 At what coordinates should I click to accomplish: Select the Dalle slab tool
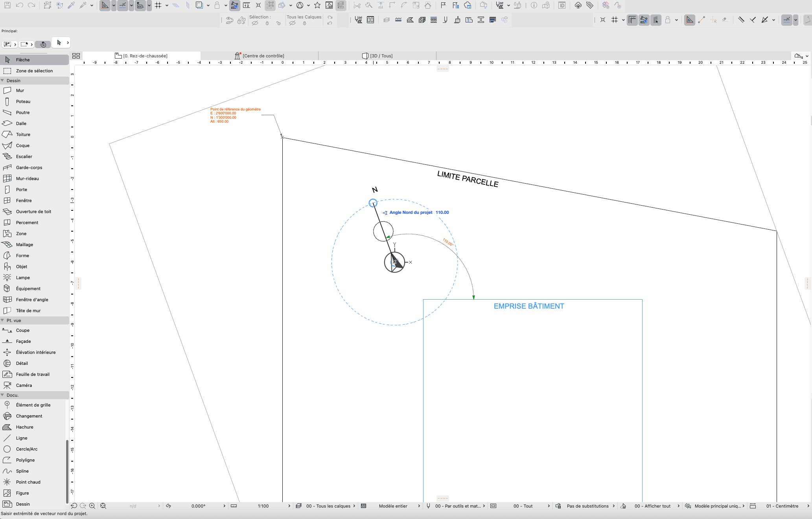coord(35,123)
